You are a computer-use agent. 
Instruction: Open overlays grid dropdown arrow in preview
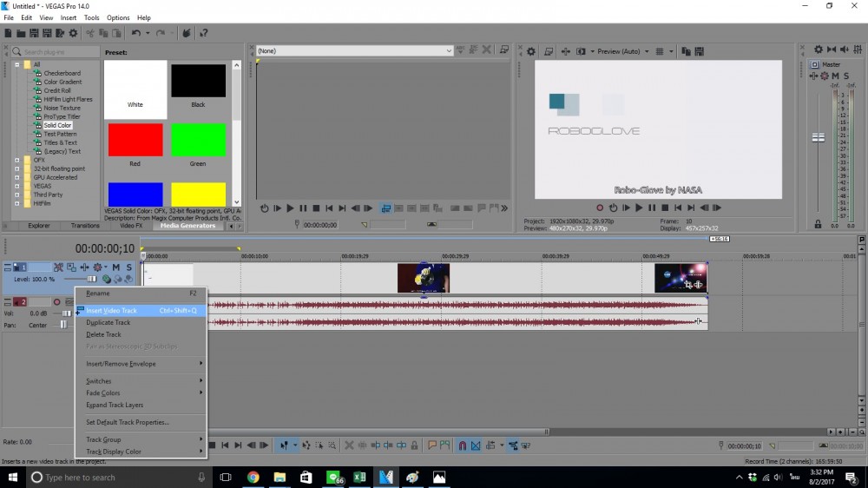click(671, 51)
